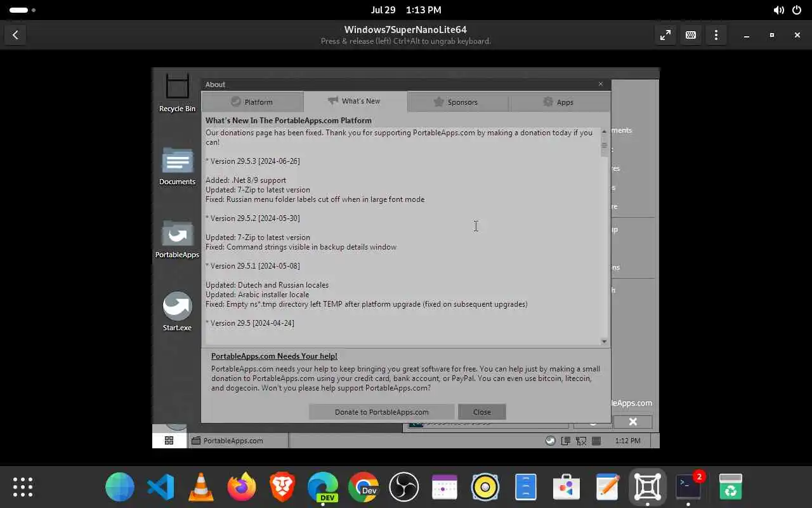Switch to GNOME Boxes icon in dock

pos(648,487)
